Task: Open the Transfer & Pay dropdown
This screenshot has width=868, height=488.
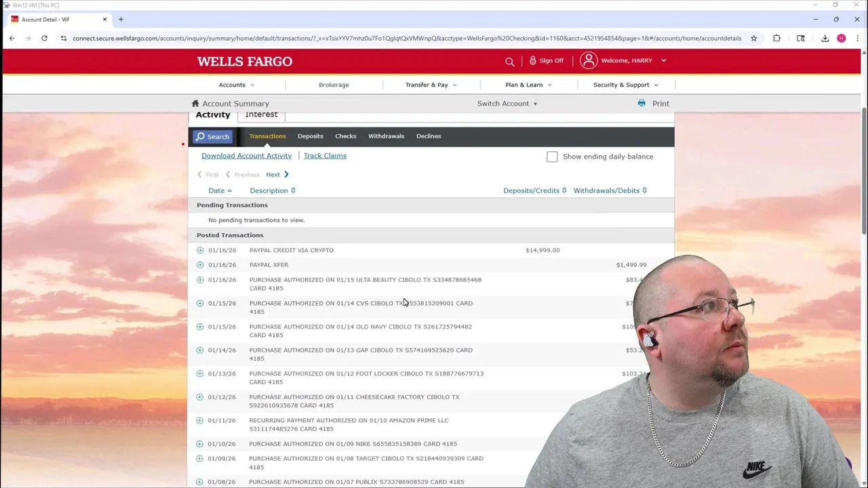Action: tap(431, 85)
